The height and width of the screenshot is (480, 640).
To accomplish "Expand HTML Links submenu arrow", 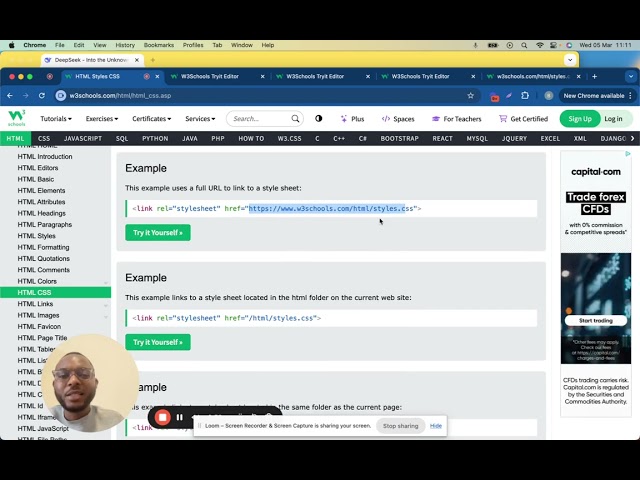I will click(x=106, y=305).
